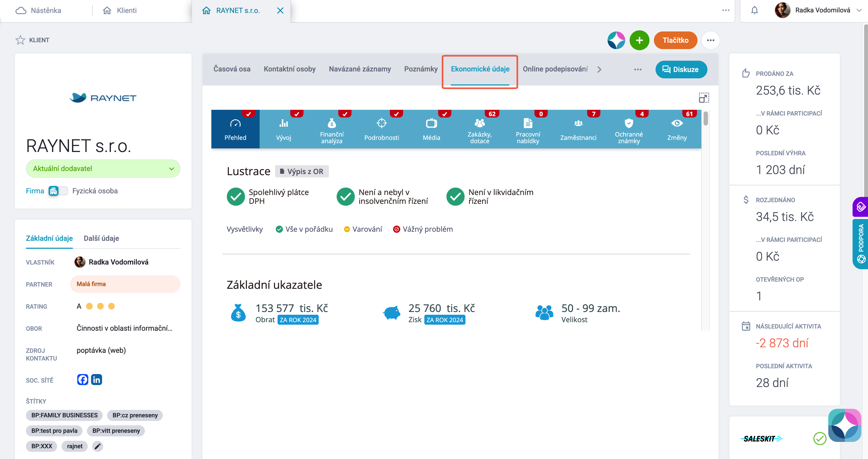This screenshot has height=459, width=868.
Task: Open the Vývoj chart section
Action: [283, 129]
